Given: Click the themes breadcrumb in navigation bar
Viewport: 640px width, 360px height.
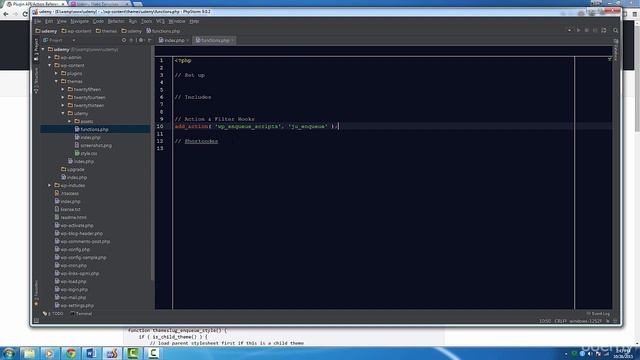Looking at the screenshot, I should point(106,31).
